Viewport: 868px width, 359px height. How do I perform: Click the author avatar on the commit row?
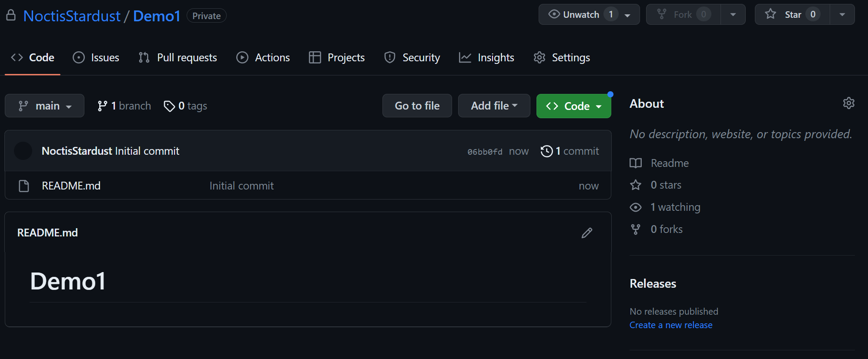pos(23,151)
